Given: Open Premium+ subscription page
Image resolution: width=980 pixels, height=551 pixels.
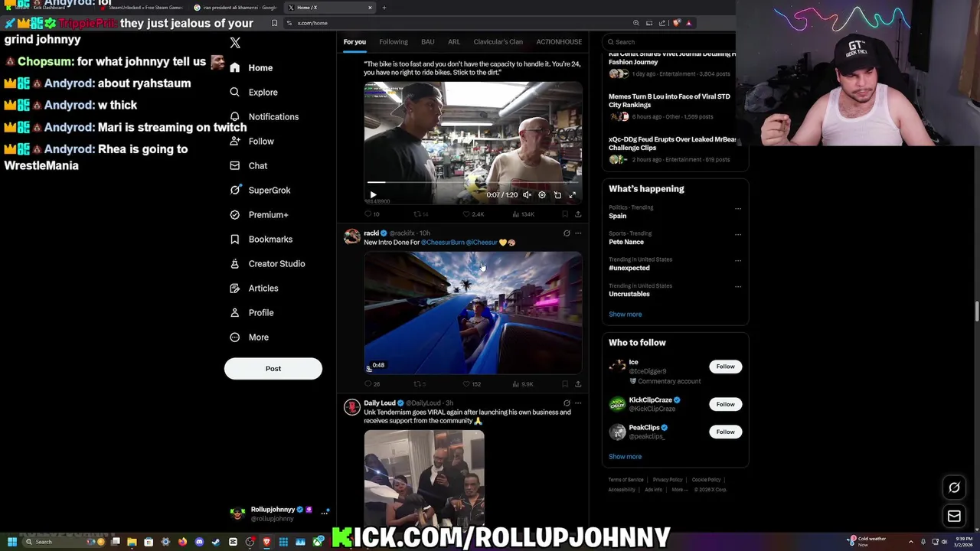Looking at the screenshot, I should tap(260, 214).
